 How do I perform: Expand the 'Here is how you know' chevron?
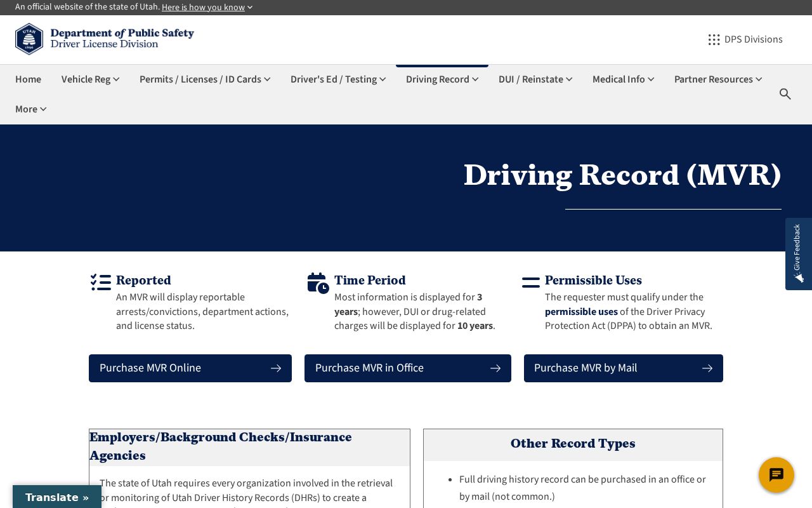coord(250,8)
